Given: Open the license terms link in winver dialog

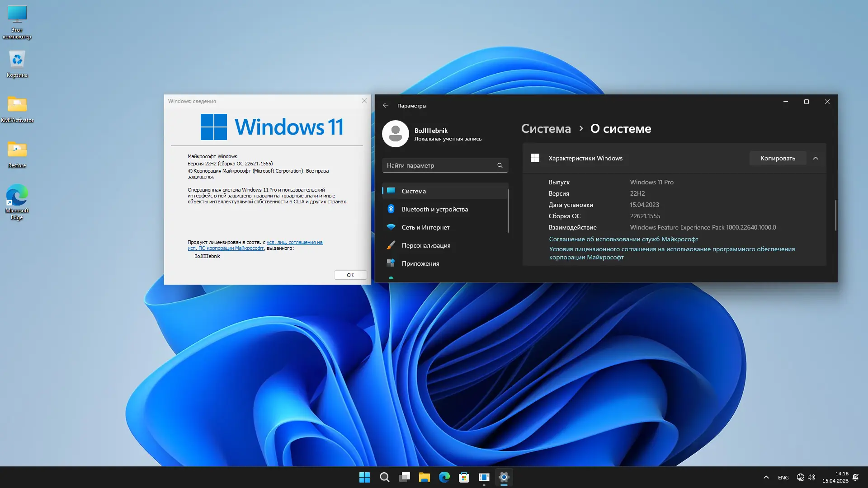Looking at the screenshot, I should pyautogui.click(x=294, y=243).
